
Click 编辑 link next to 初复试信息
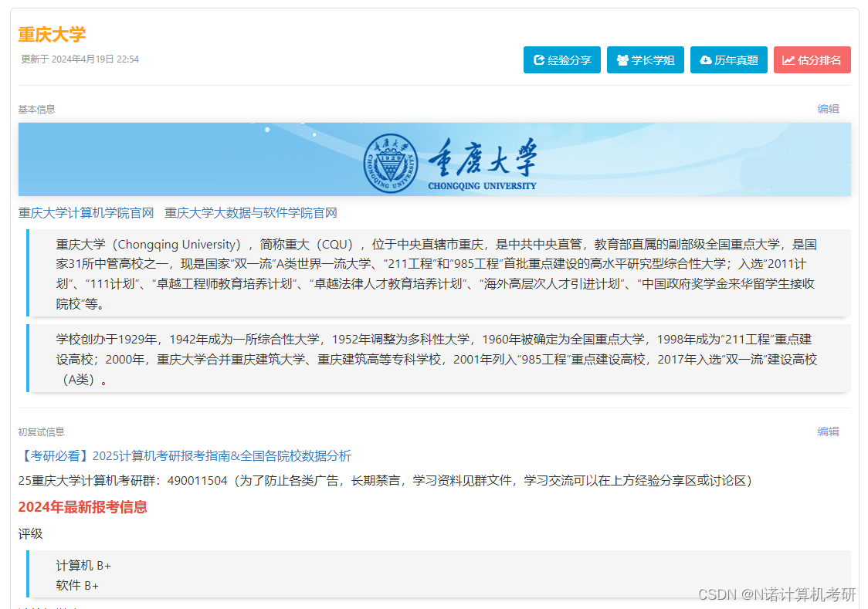828,431
